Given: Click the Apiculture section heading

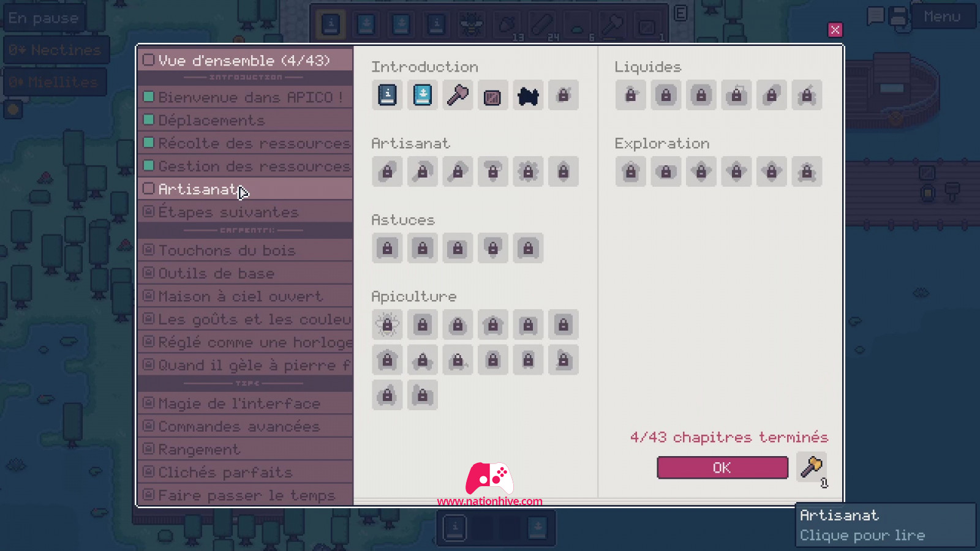Looking at the screenshot, I should [414, 297].
